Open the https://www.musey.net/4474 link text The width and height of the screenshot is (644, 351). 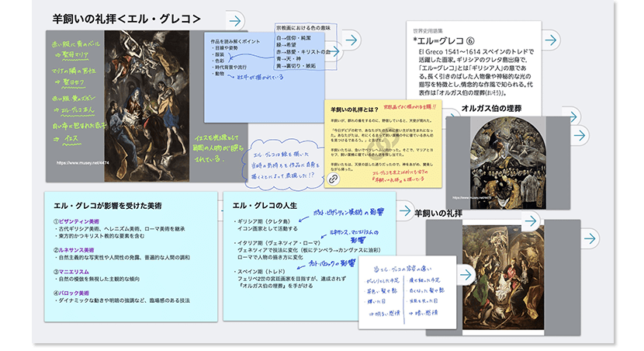pyautogui.click(x=82, y=163)
